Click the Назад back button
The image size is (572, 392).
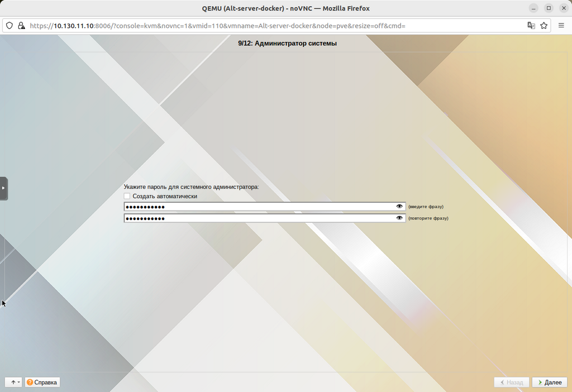tap(511, 383)
